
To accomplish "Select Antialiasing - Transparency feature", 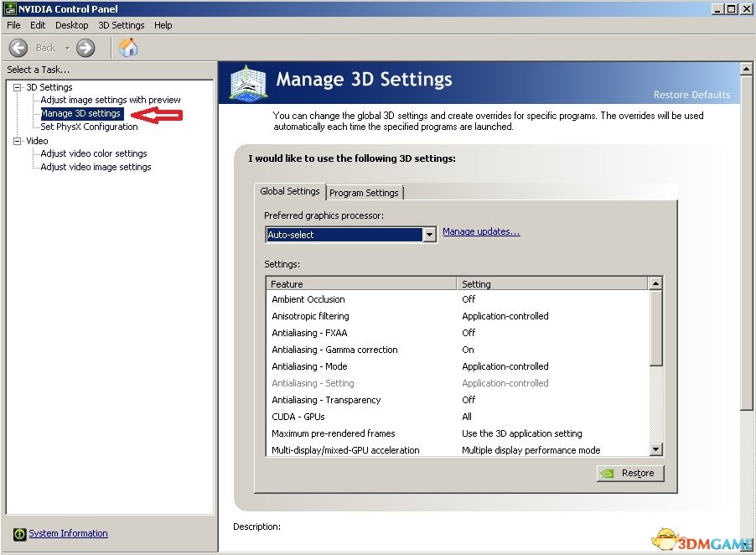I will coord(326,400).
